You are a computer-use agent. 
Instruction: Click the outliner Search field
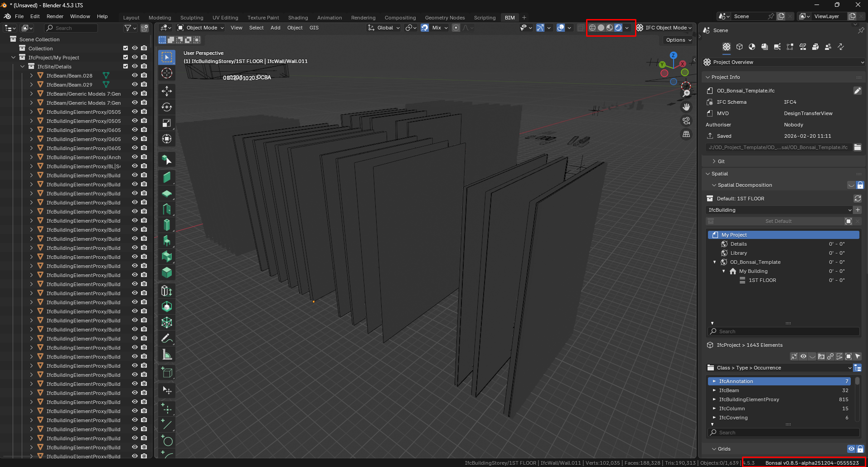coord(72,28)
